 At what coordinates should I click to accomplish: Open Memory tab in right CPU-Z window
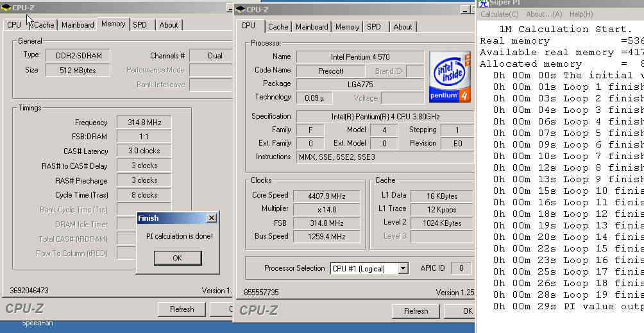point(347,27)
